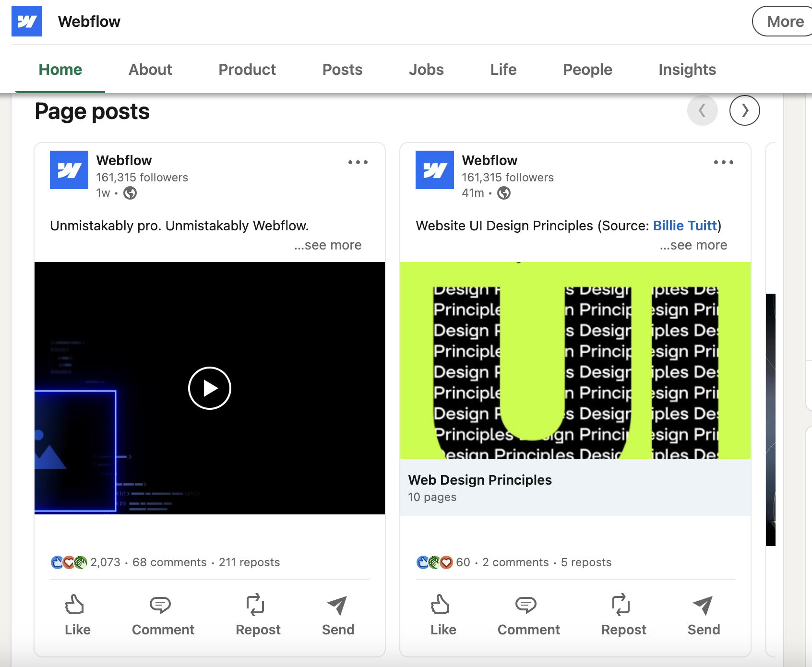Click the Webflow name on the 41m post
The width and height of the screenshot is (812, 667).
[x=490, y=160]
